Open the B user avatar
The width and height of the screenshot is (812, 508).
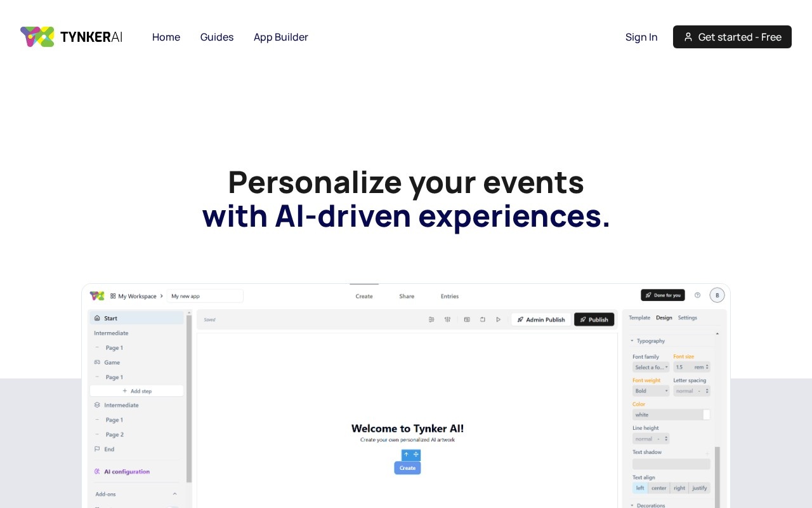(x=717, y=295)
